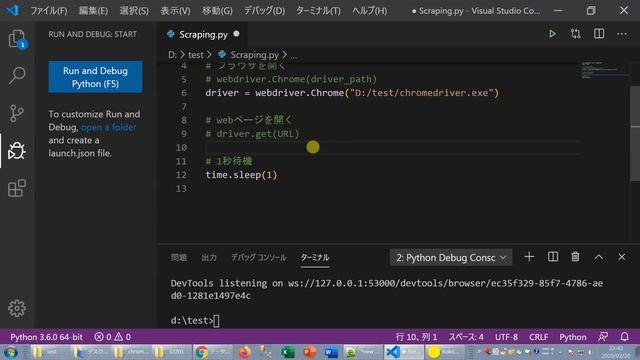Viewport: 640px width, 360px height.
Task: Change encoding UTF-8 in status bar
Action: [506, 337]
